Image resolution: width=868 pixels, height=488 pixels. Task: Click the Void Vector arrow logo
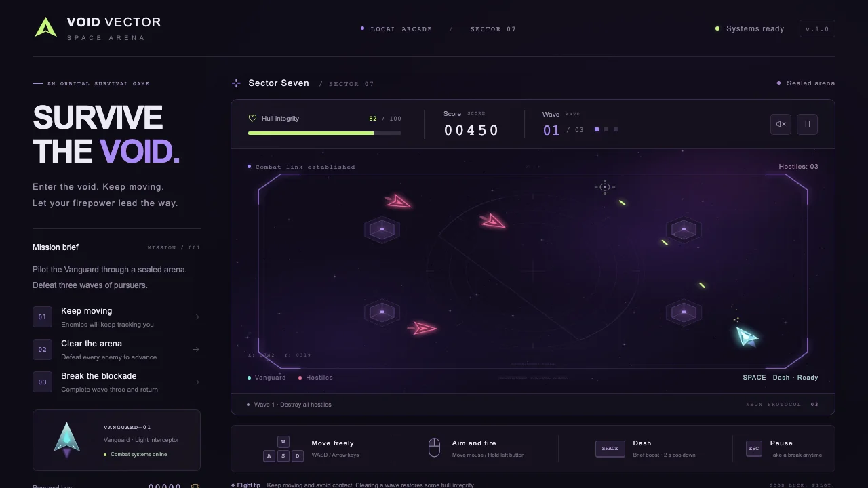click(45, 28)
